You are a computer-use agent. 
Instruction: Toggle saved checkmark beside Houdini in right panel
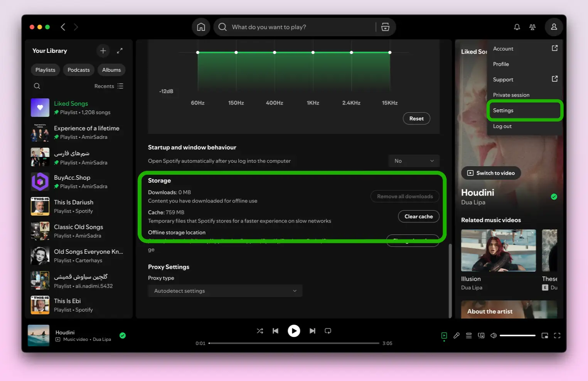tap(554, 197)
